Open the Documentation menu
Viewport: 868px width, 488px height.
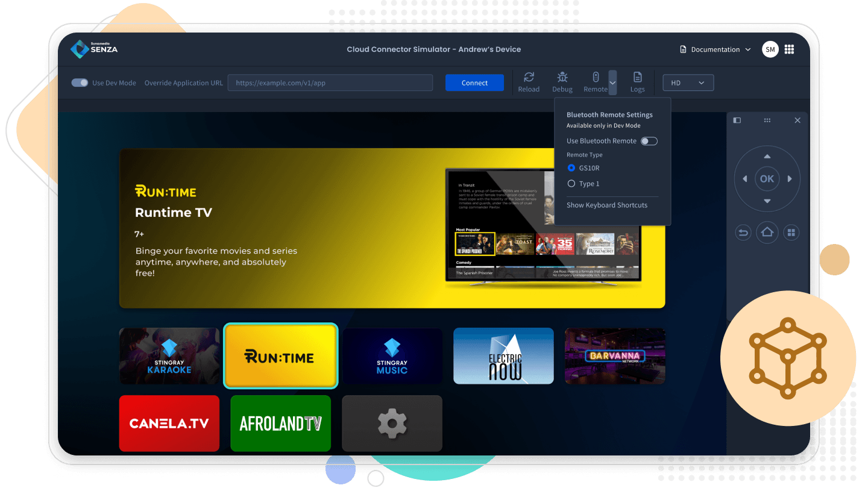715,49
